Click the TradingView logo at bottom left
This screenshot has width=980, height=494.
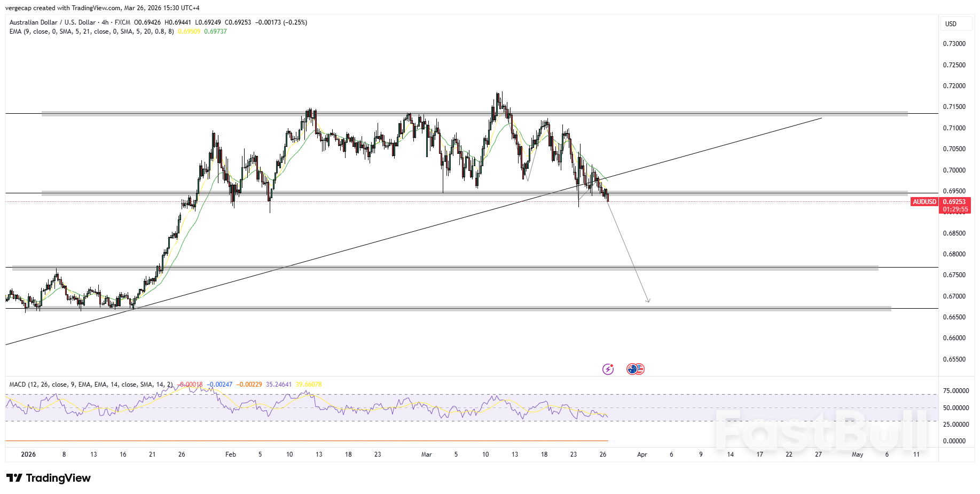tap(49, 478)
